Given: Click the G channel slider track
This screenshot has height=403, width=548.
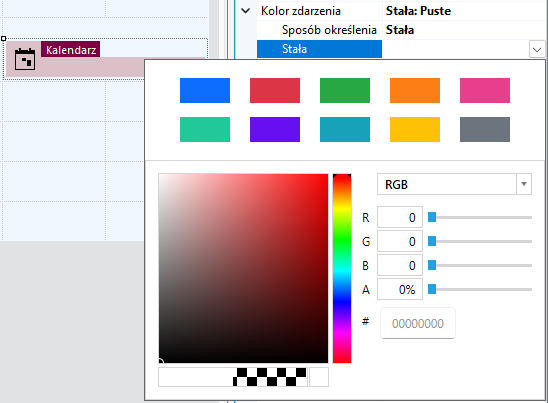Looking at the screenshot, I should [480, 242].
